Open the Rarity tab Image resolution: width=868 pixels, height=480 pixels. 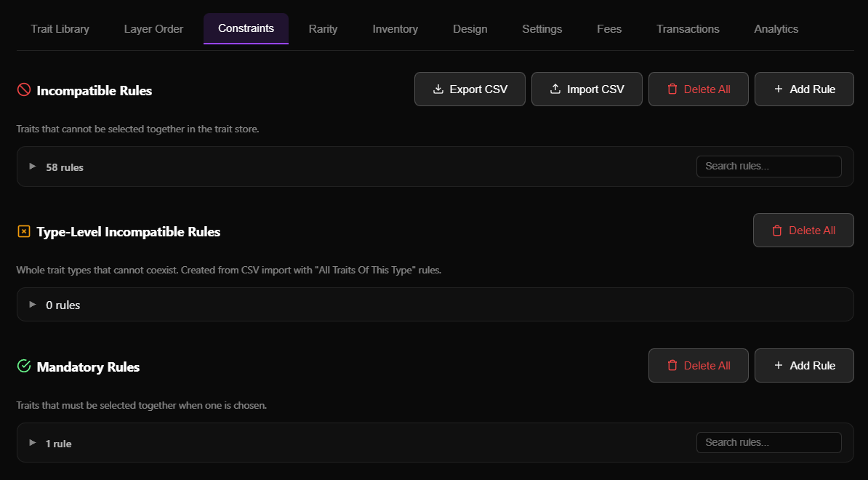pyautogui.click(x=323, y=29)
